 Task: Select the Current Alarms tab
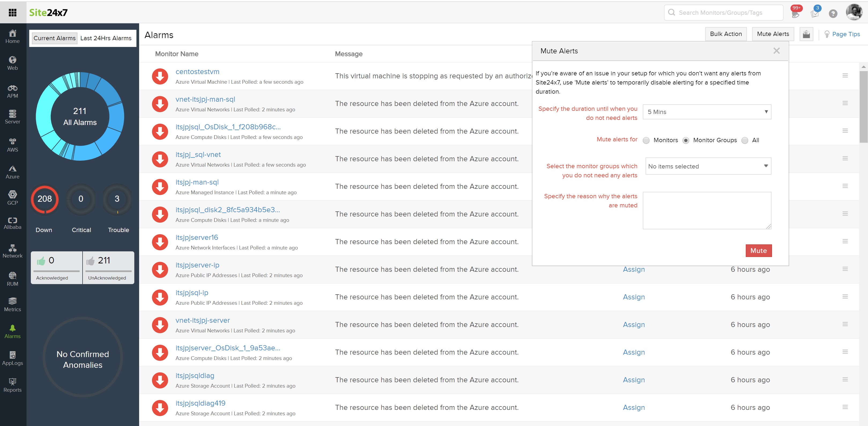54,38
